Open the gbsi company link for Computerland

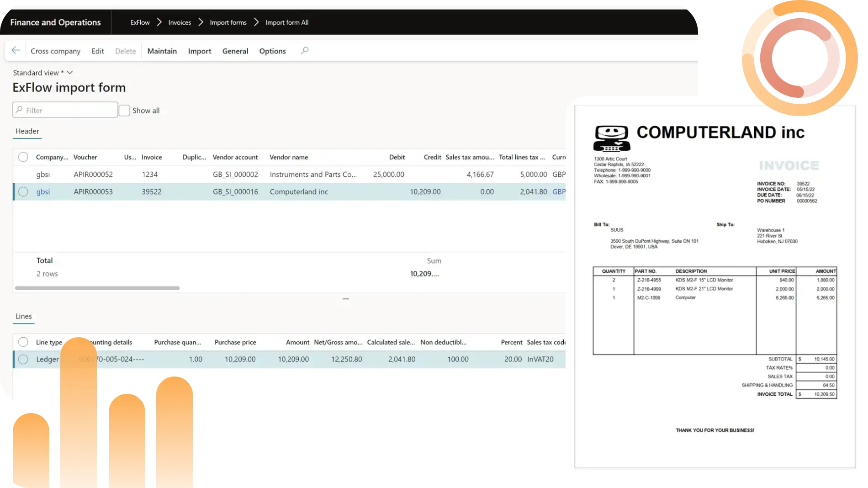(43, 192)
